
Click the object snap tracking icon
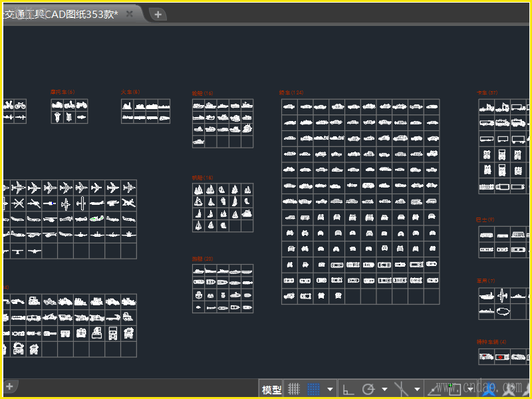tap(434, 389)
